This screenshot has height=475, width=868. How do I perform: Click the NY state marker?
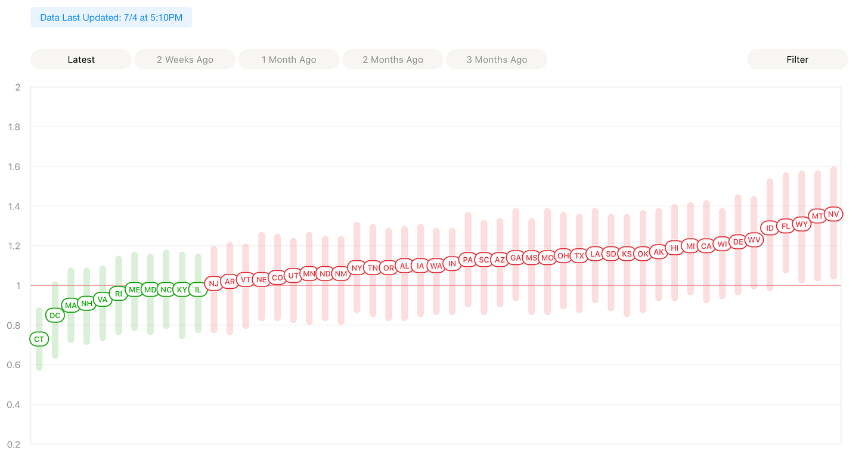click(356, 267)
